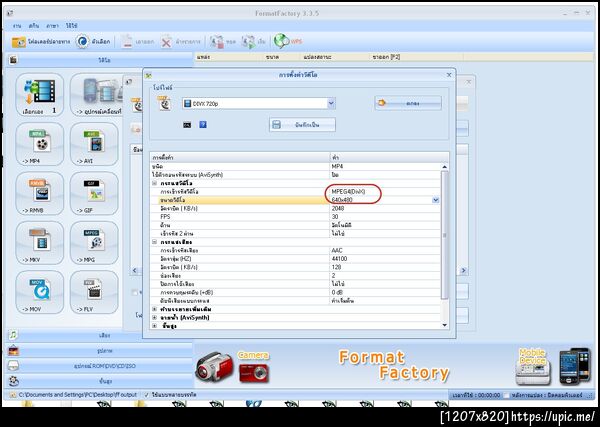
Task: Select the -> GIF conversion icon
Action: point(94,193)
